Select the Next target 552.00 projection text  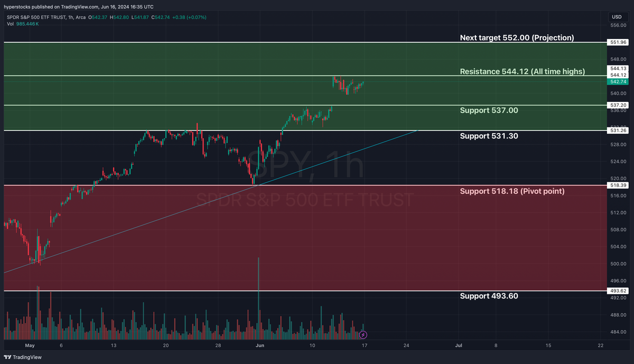pos(517,38)
